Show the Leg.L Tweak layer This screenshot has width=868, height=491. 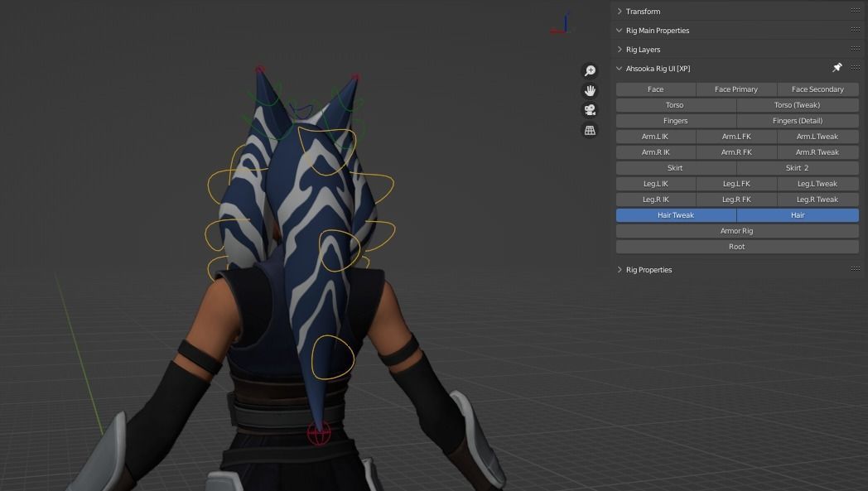[817, 184]
